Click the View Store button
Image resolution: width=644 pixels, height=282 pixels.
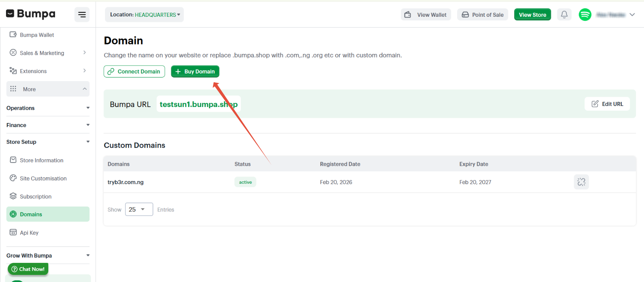pos(532,15)
